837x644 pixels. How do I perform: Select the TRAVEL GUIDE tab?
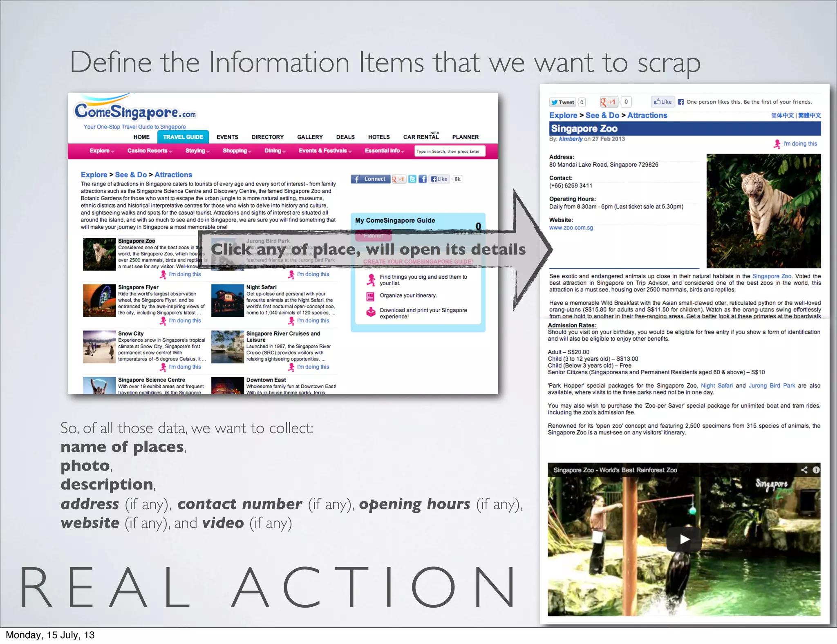click(183, 137)
